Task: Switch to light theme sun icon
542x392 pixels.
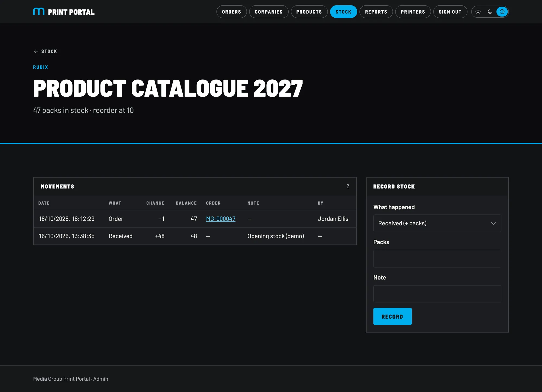Action: point(478,12)
